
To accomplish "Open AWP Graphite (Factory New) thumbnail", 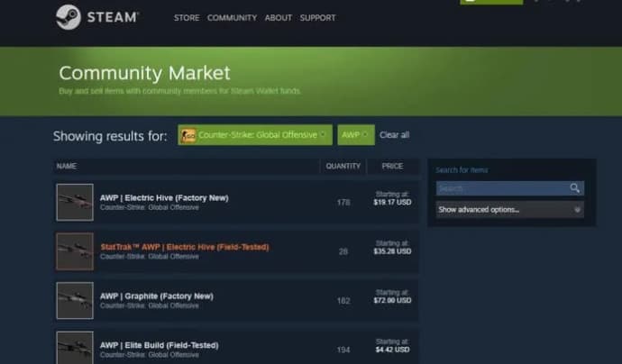I will coord(75,301).
